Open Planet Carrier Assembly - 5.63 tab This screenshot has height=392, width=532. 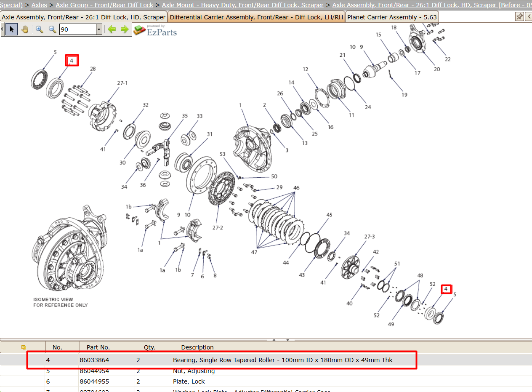coord(392,17)
